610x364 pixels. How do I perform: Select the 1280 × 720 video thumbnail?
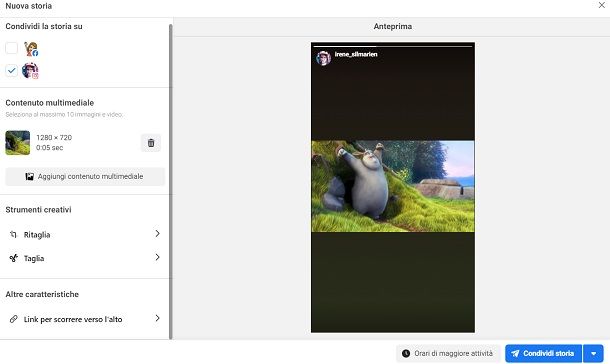point(18,143)
